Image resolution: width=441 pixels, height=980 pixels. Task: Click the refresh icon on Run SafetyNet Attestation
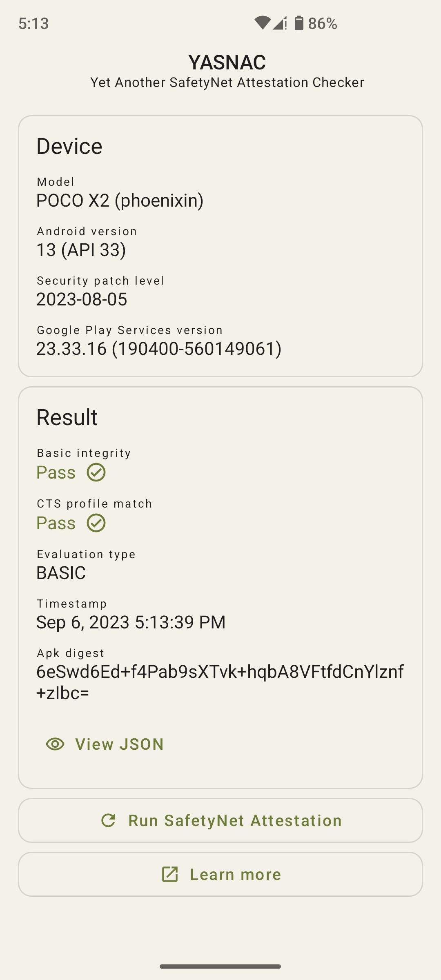tap(109, 820)
